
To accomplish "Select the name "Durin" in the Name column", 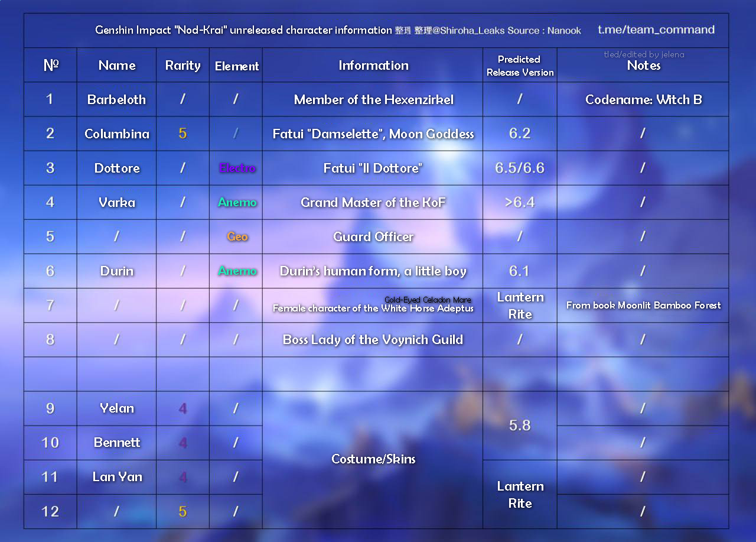I will pyautogui.click(x=117, y=271).
